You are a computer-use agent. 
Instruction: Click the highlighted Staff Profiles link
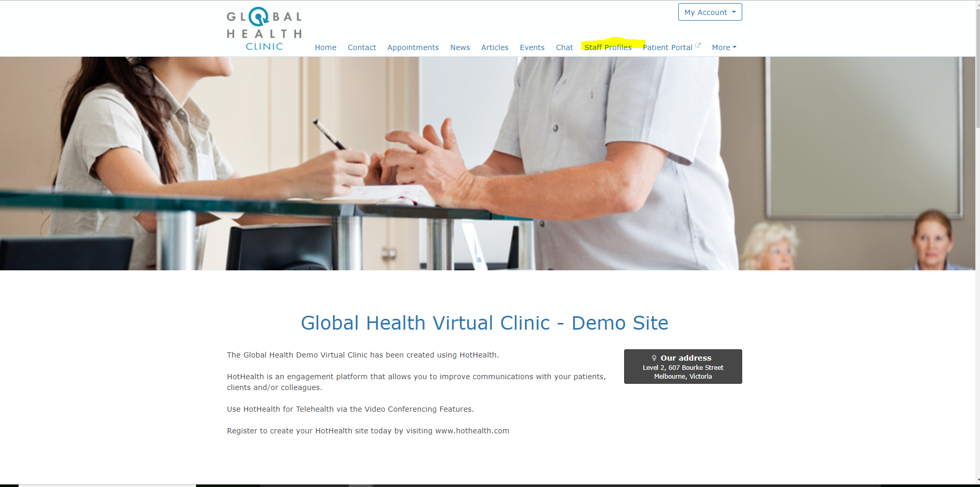(x=608, y=47)
